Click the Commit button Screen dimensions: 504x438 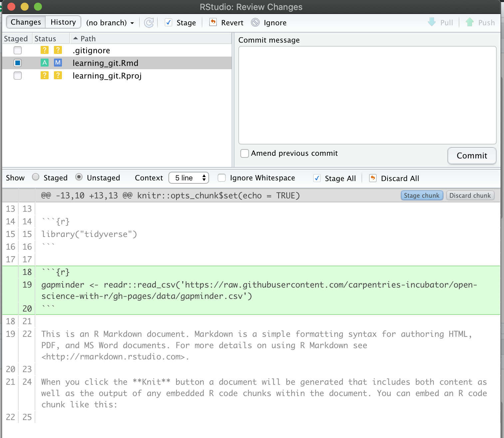[x=472, y=155]
